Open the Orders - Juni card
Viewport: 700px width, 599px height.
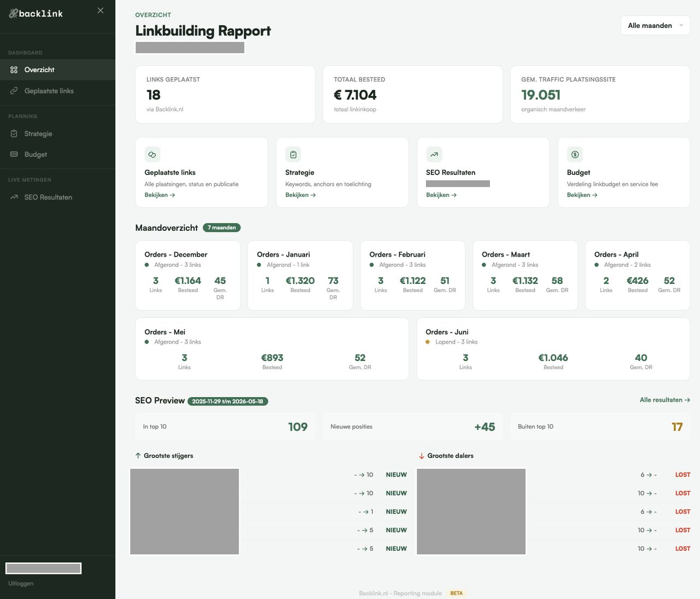tap(553, 349)
